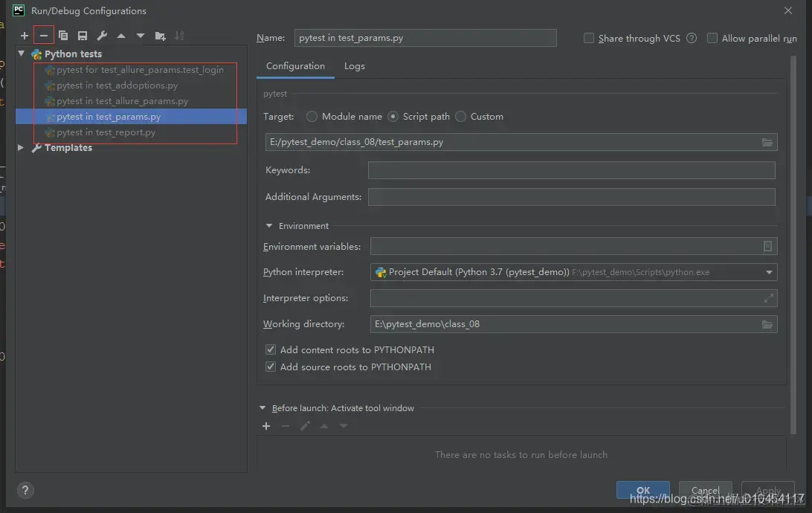This screenshot has width=812, height=513.
Task: Switch to the Configuration tab
Action: 295,66
